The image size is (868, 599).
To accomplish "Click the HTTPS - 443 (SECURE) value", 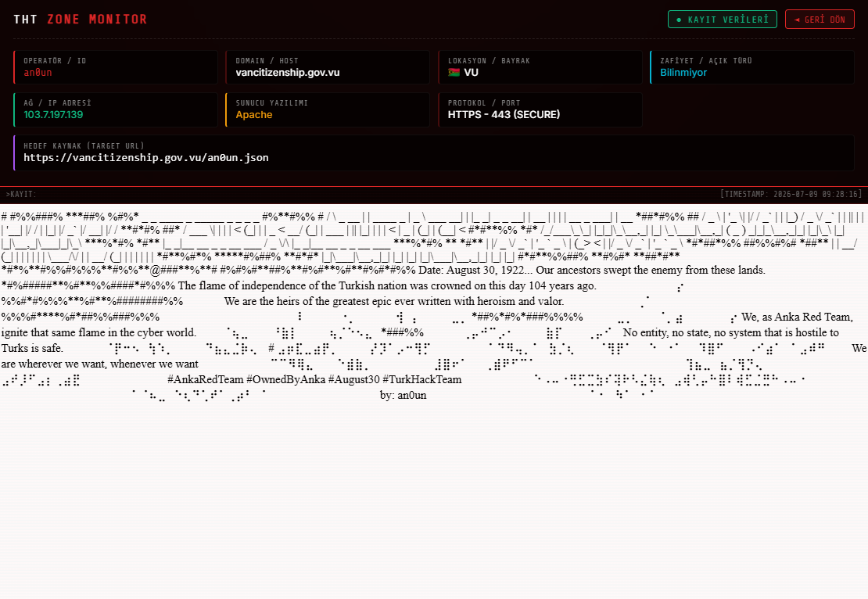I will pyautogui.click(x=504, y=115).
